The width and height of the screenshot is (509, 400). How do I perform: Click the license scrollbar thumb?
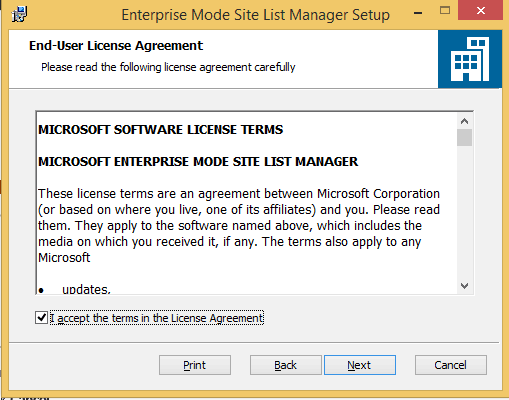coord(464,138)
